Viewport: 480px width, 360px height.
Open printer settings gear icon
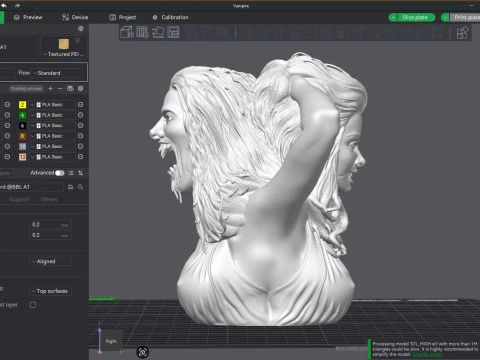tap(81, 29)
